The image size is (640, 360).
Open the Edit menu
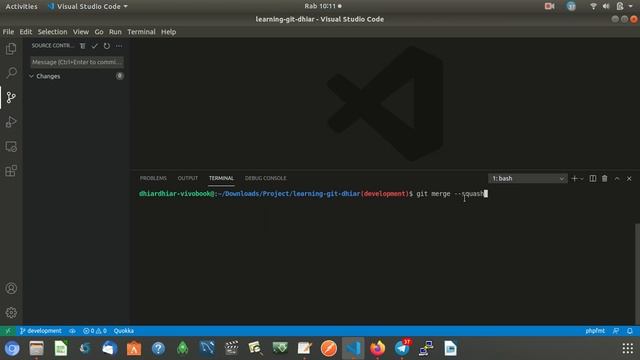click(x=25, y=32)
